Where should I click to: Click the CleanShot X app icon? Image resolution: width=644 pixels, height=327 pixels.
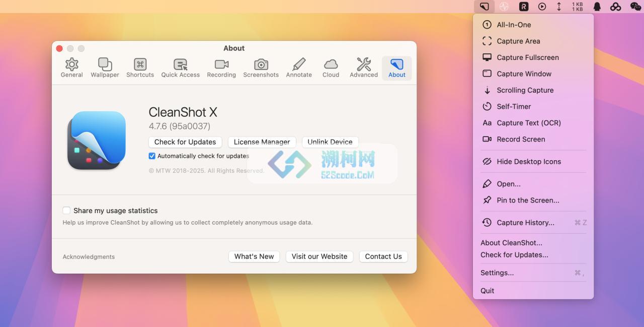click(x=97, y=140)
